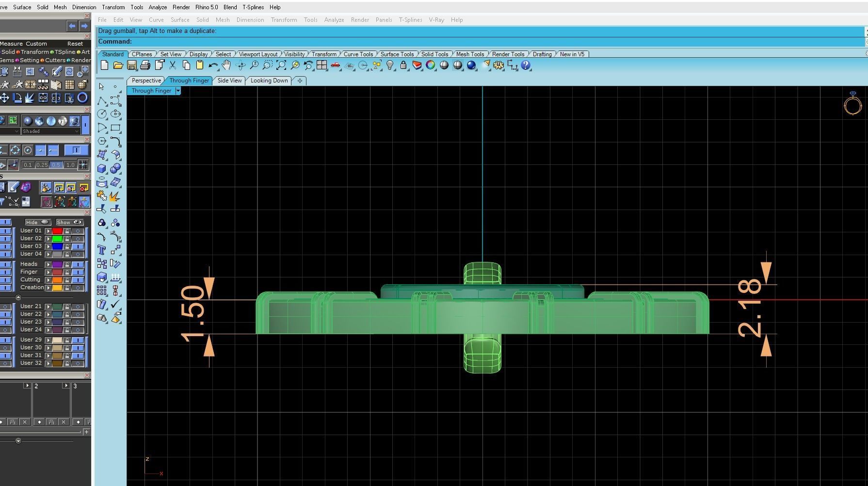The height and width of the screenshot is (486, 868).
Task: Click the Fillet curves tool icon
Action: pos(115,141)
